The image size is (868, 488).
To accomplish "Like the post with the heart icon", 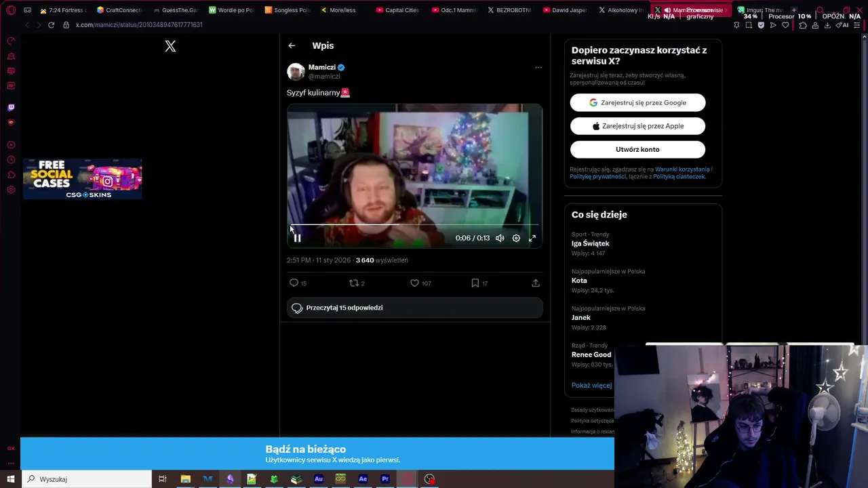I will click(414, 283).
